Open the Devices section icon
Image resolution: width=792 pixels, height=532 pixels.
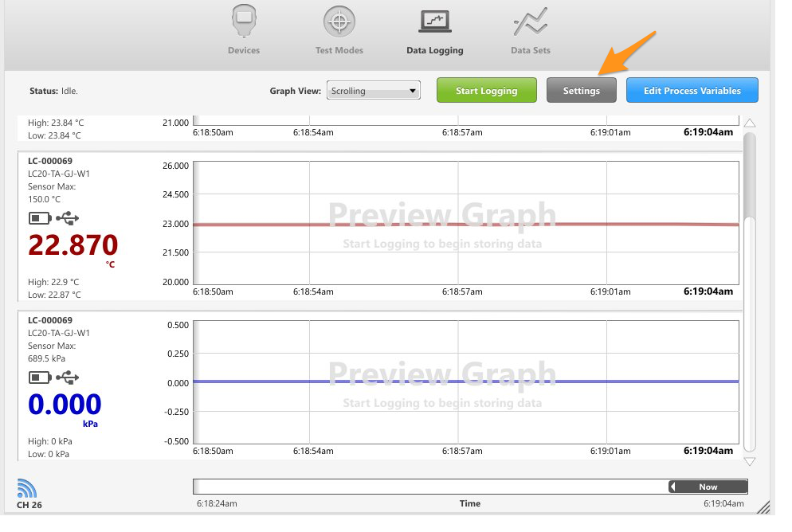point(244,22)
